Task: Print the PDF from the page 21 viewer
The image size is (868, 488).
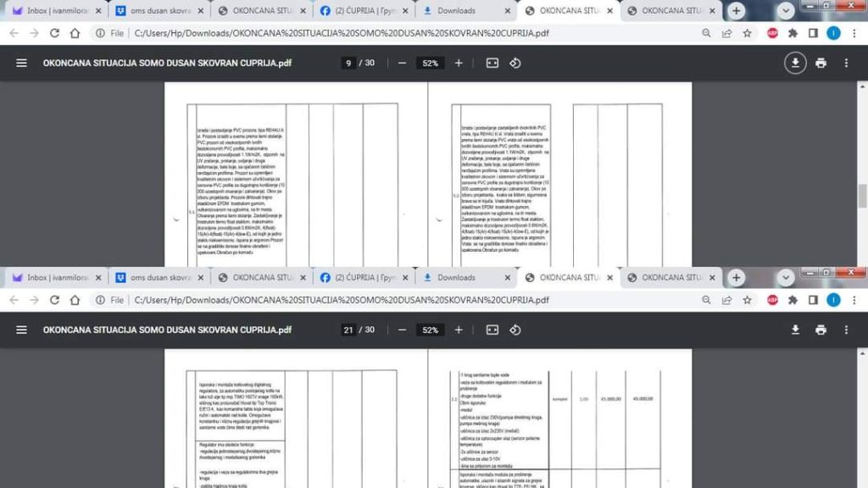Action: point(821,330)
